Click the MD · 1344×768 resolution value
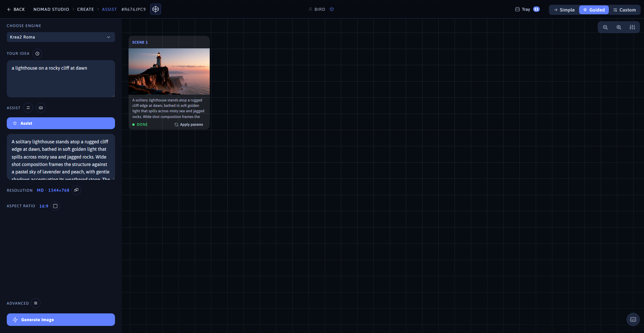 (53, 190)
